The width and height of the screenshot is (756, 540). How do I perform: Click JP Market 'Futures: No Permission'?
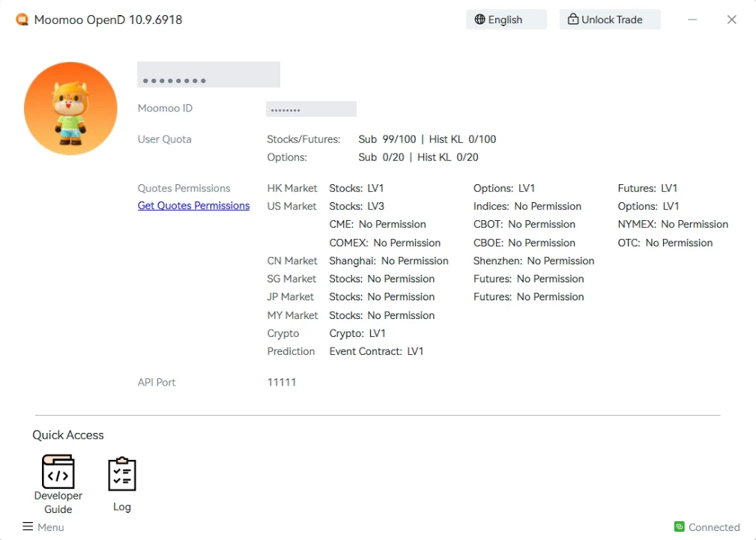point(528,297)
